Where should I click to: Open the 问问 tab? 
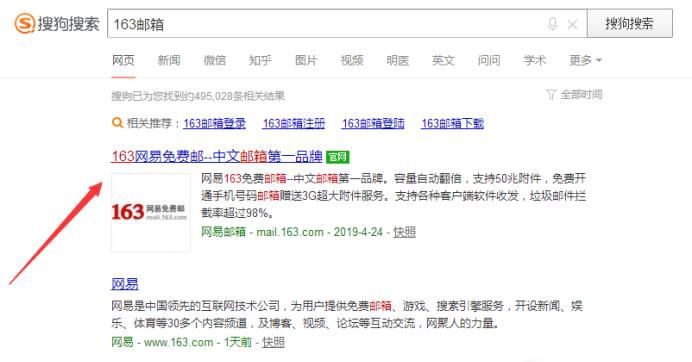tap(489, 60)
